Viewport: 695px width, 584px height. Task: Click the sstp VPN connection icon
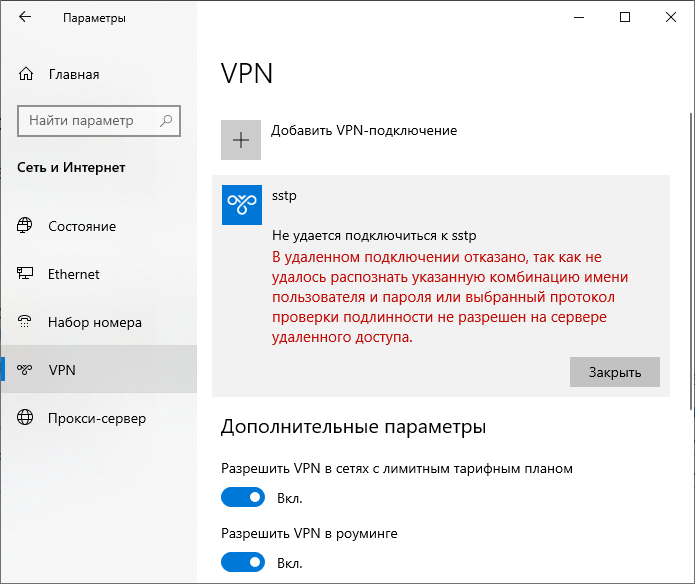tap(241, 203)
